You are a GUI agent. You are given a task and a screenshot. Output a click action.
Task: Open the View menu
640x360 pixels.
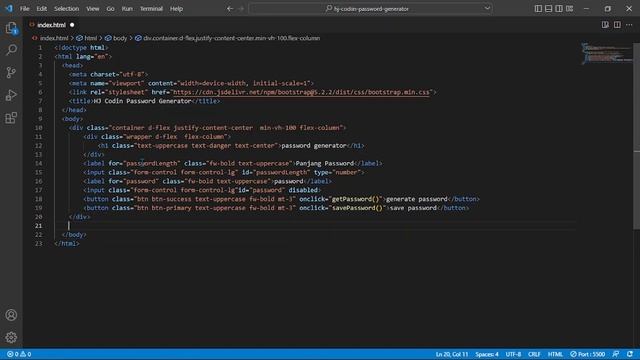coord(93,9)
